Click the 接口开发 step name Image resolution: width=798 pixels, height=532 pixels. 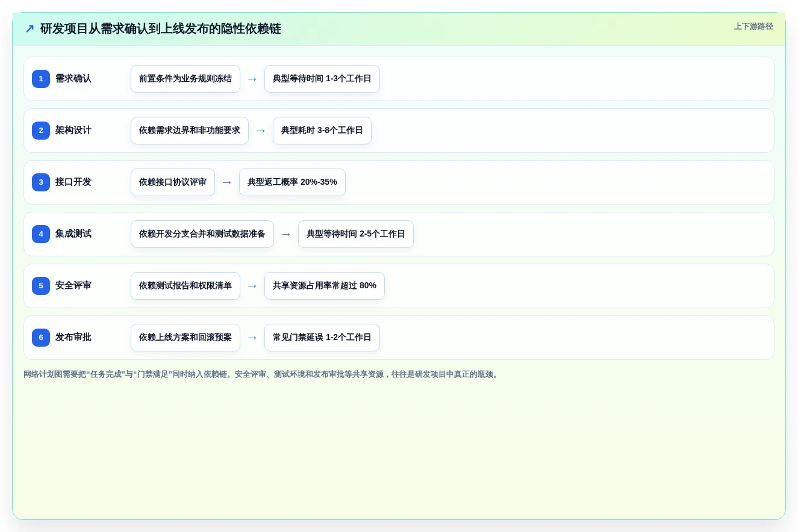pyautogui.click(x=73, y=182)
